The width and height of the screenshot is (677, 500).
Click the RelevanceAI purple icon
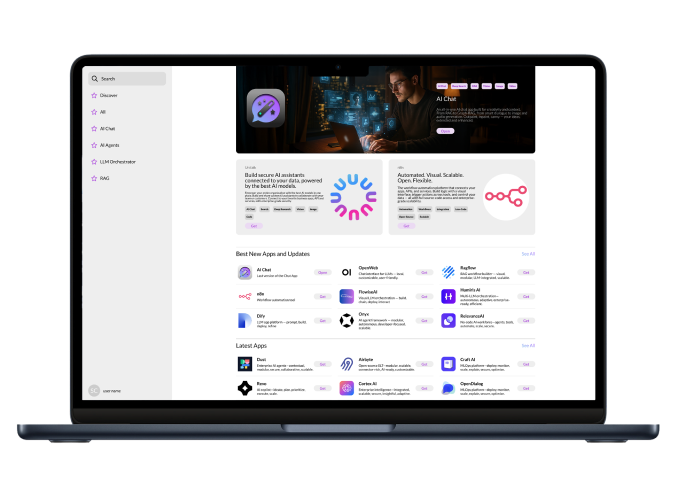click(x=448, y=321)
